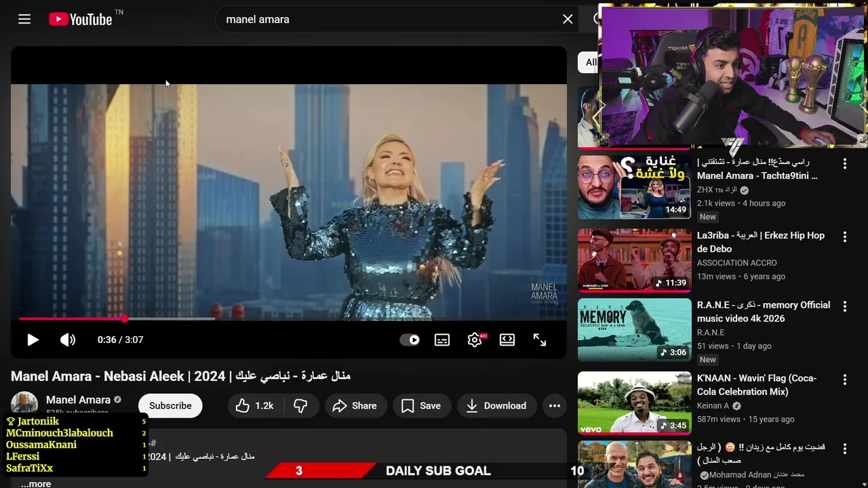
Task: Click the 'ZHX' channel name
Action: (x=717, y=190)
